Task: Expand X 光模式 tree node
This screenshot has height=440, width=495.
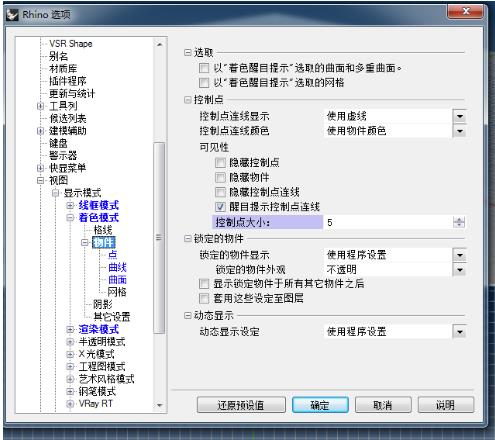Action: pyautogui.click(x=70, y=354)
